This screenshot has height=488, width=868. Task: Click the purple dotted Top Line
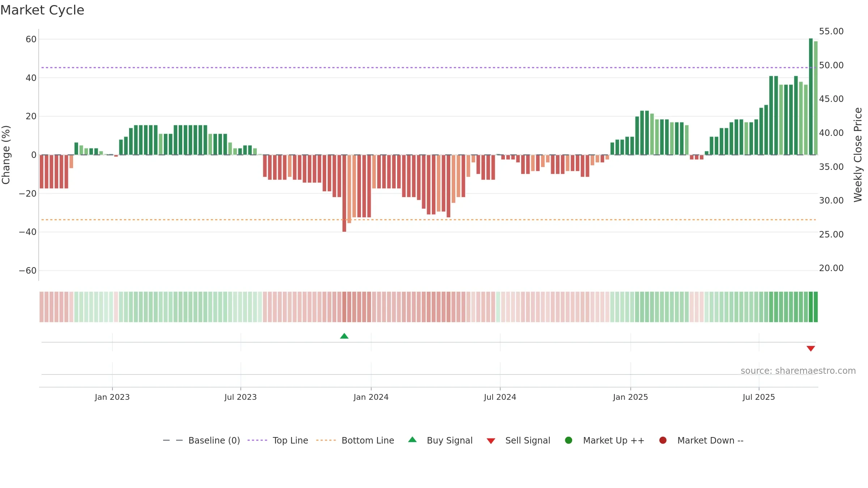[x=429, y=68]
